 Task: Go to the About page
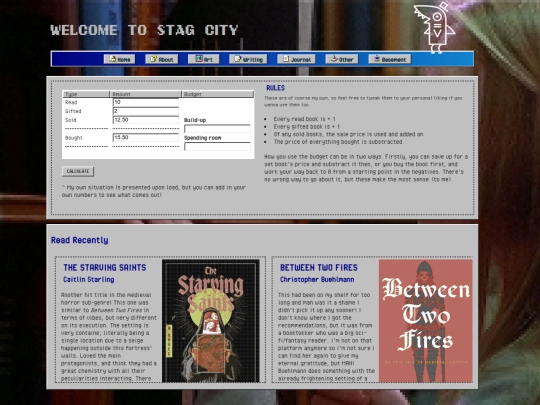tap(162, 59)
